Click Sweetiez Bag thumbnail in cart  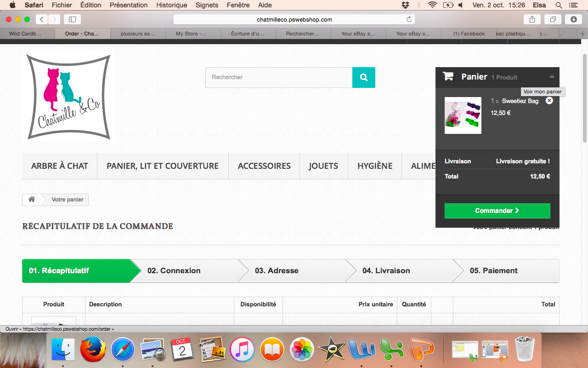click(463, 115)
